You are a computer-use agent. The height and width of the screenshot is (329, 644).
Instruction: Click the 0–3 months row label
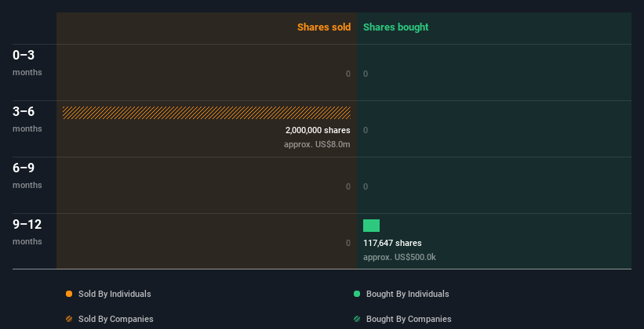(x=27, y=63)
